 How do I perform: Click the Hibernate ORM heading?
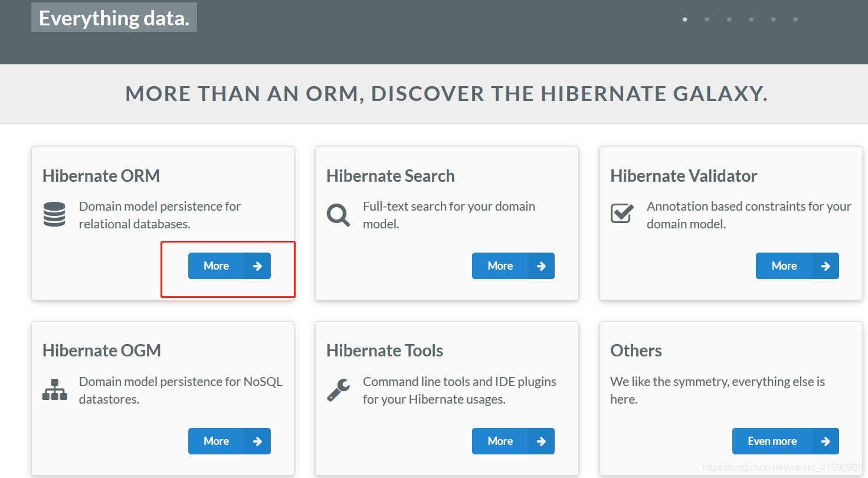pyautogui.click(x=101, y=176)
